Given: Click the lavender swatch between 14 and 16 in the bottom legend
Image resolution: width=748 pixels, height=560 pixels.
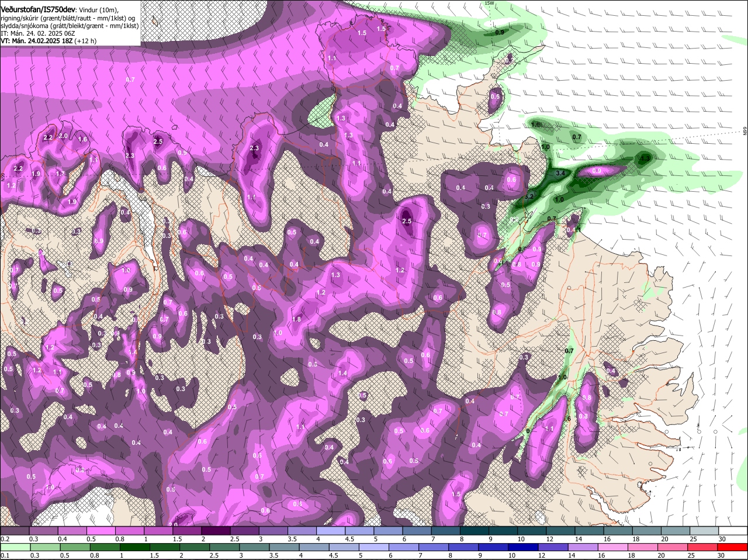Looking at the screenshot, I should pyautogui.click(x=583, y=547).
